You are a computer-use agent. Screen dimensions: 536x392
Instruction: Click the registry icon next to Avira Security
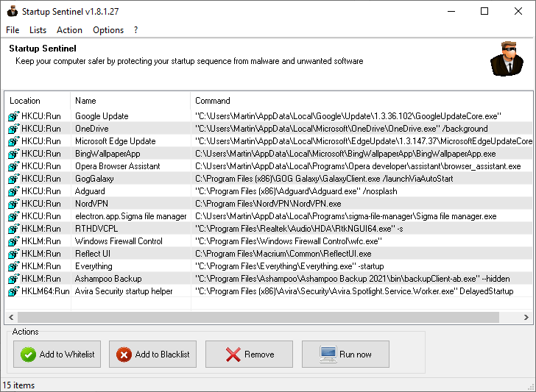(13, 291)
